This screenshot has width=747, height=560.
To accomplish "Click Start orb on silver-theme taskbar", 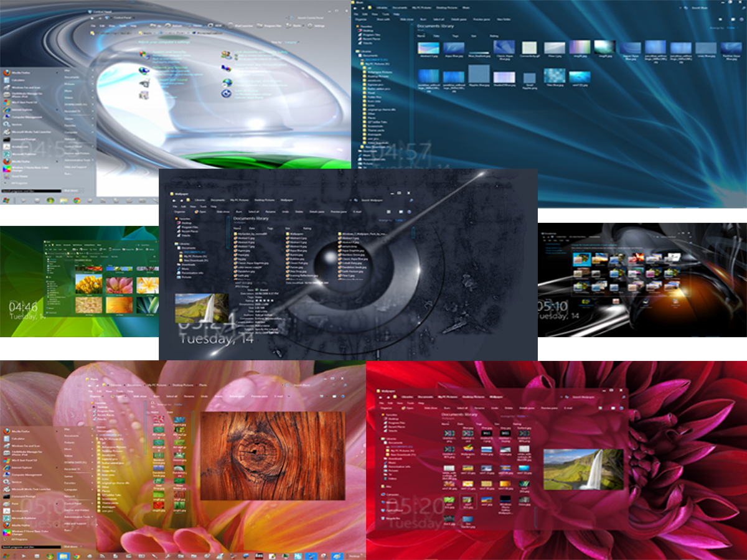I will (x=6, y=200).
